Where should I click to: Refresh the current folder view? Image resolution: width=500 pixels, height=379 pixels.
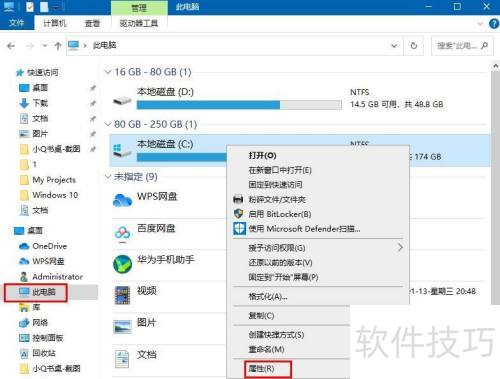point(414,45)
